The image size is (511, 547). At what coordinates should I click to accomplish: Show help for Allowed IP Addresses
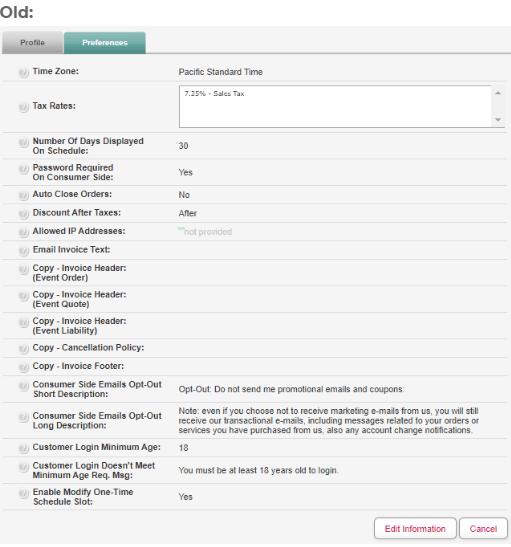23,232
